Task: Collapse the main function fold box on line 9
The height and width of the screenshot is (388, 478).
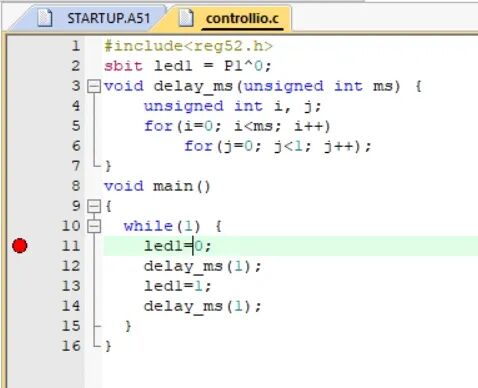Action: click(94, 206)
